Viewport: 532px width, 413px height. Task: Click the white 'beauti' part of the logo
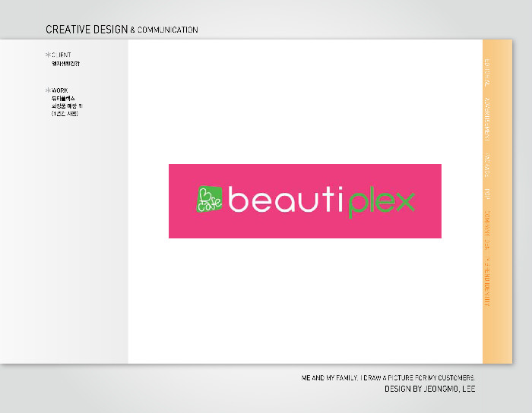286,199
